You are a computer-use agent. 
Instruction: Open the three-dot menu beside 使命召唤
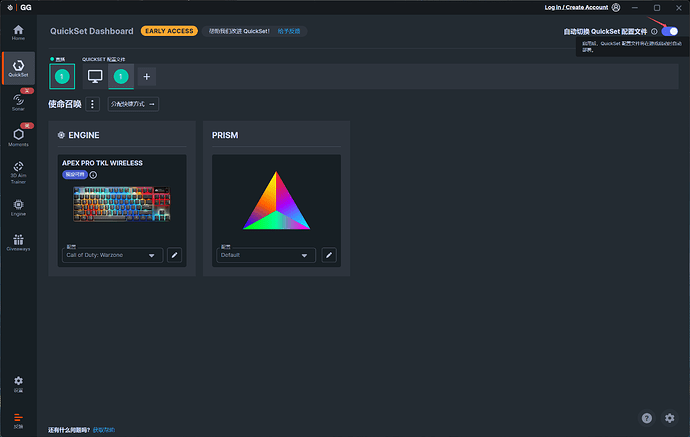(93, 104)
